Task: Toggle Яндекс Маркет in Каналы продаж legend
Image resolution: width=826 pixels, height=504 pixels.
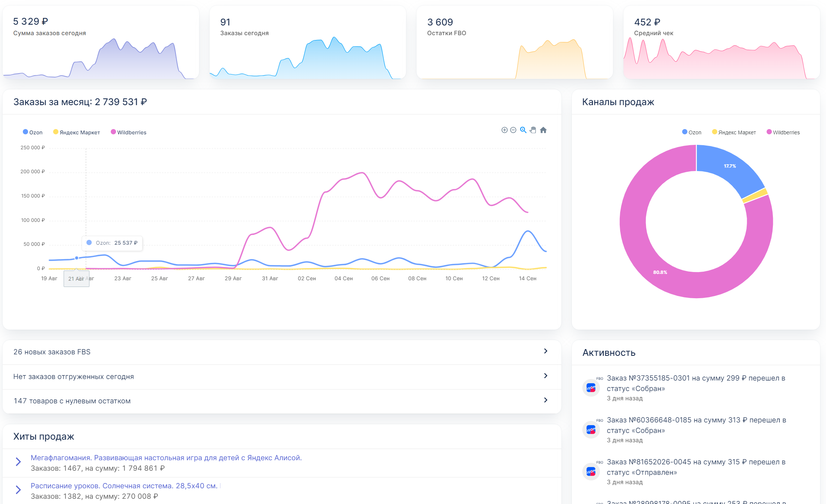Action: (x=734, y=132)
